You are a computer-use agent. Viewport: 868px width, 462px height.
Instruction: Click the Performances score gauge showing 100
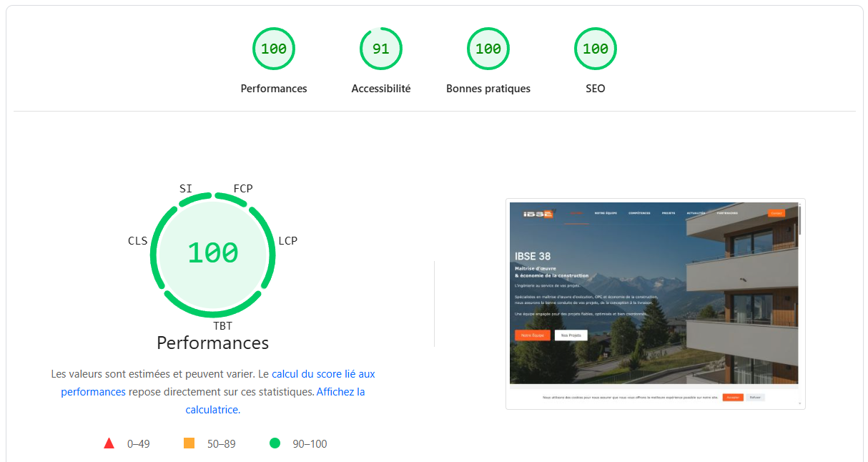pyautogui.click(x=274, y=49)
